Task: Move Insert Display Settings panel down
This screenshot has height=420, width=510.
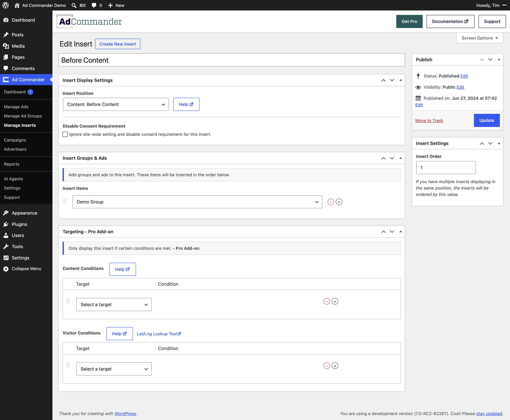Action: pos(392,80)
